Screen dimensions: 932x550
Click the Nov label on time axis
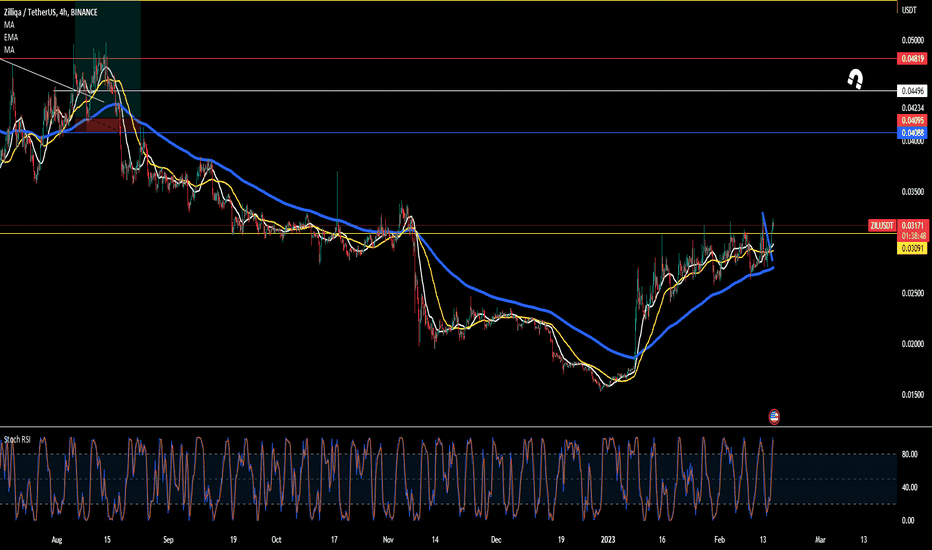pos(388,540)
